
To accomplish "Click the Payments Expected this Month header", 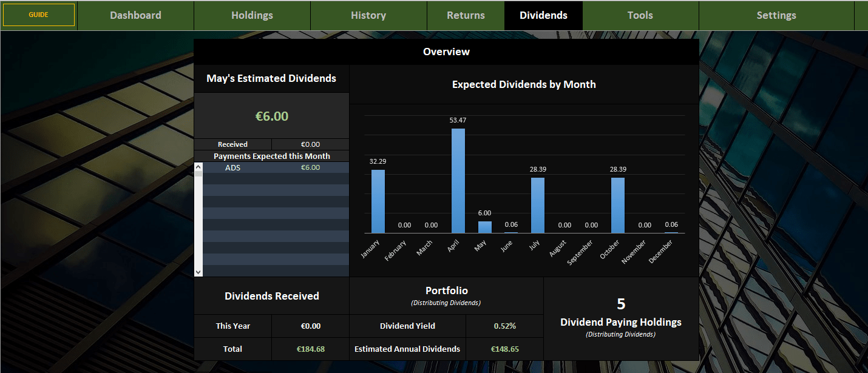I will [272, 156].
